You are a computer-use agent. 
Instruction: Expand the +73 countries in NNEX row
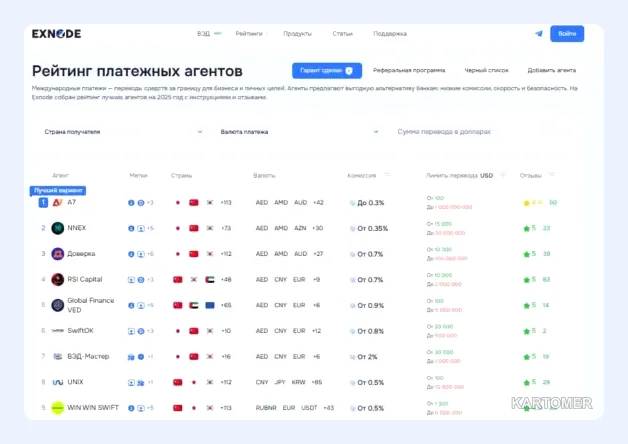click(x=226, y=228)
